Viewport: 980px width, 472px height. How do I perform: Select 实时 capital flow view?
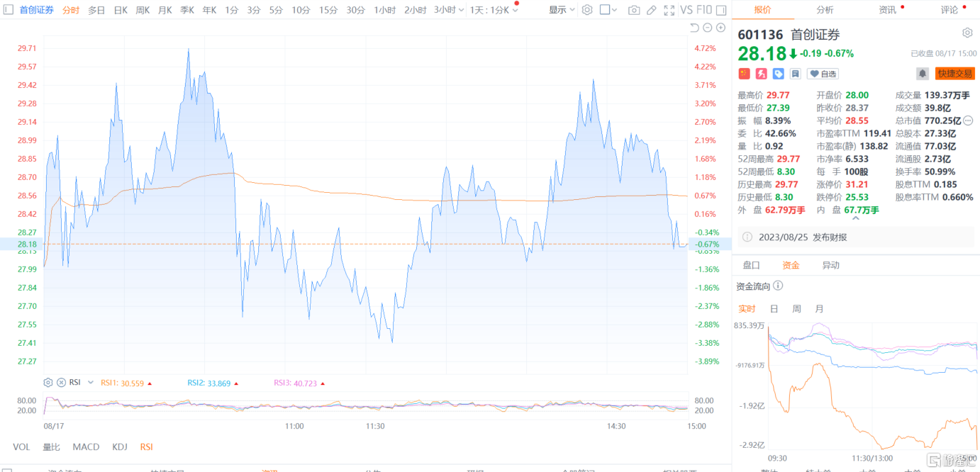coord(747,308)
